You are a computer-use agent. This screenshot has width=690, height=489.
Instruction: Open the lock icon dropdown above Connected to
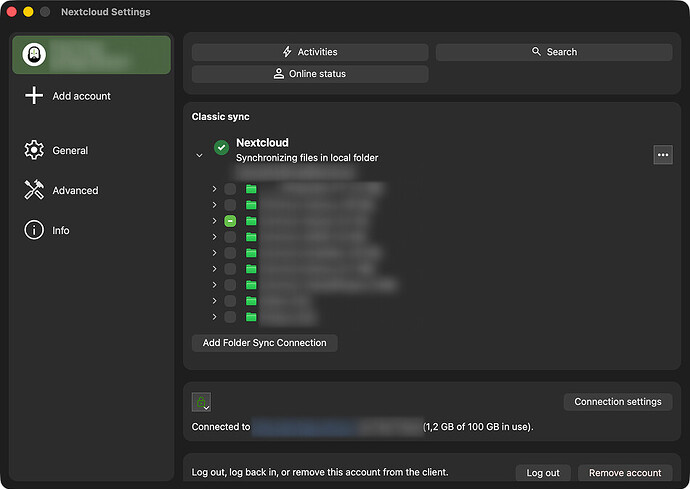(x=201, y=402)
